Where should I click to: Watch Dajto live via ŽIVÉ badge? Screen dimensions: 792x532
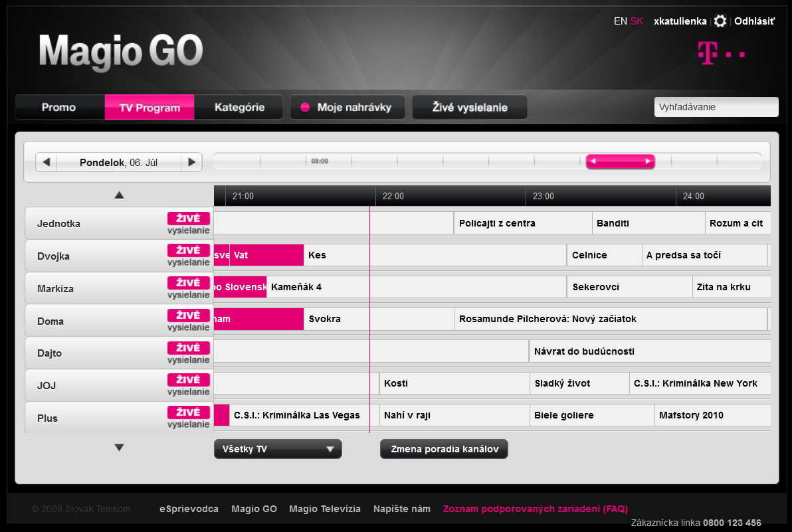(x=189, y=347)
